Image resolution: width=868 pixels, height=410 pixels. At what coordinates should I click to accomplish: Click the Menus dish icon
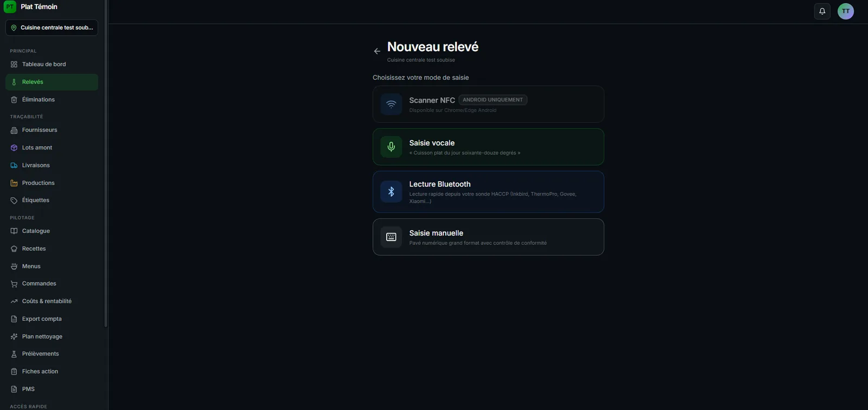pyautogui.click(x=14, y=267)
